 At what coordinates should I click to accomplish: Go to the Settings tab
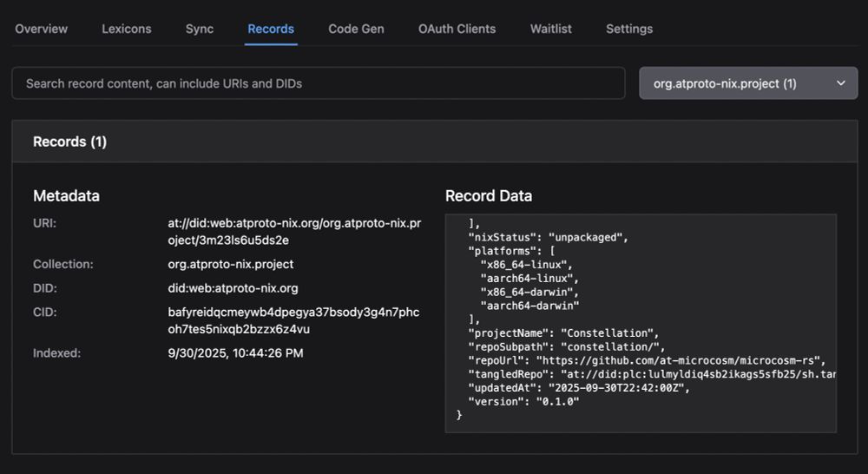(x=628, y=29)
